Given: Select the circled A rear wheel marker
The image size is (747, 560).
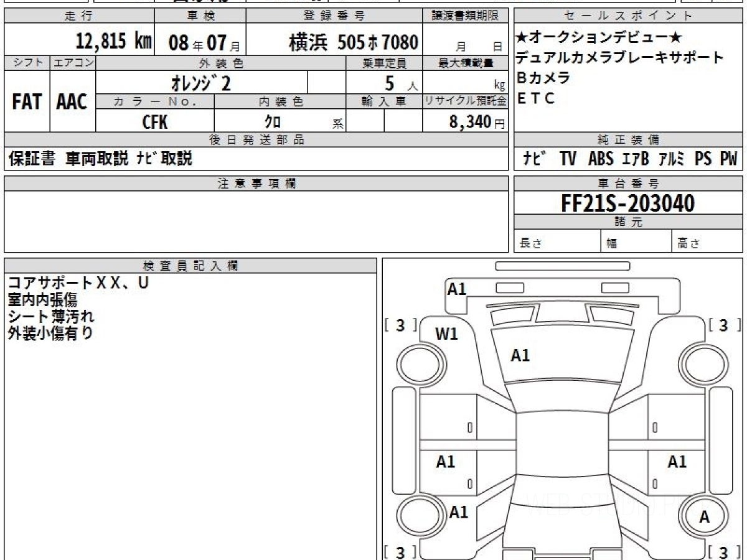Looking at the screenshot, I should tap(705, 517).
